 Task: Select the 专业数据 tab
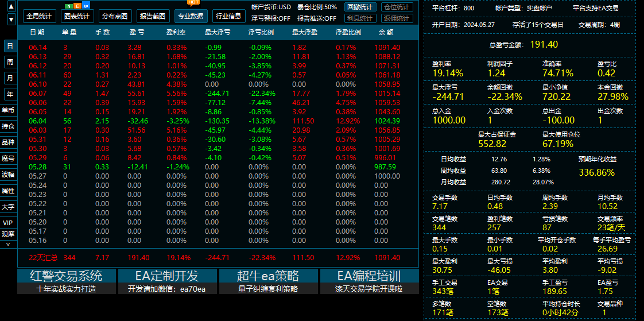click(191, 17)
